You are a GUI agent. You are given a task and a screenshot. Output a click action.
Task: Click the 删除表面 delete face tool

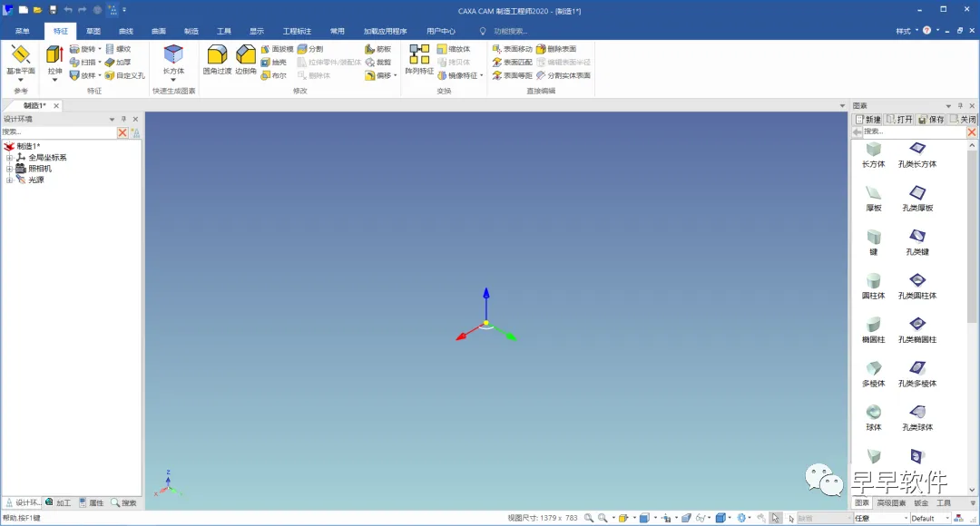click(556, 49)
